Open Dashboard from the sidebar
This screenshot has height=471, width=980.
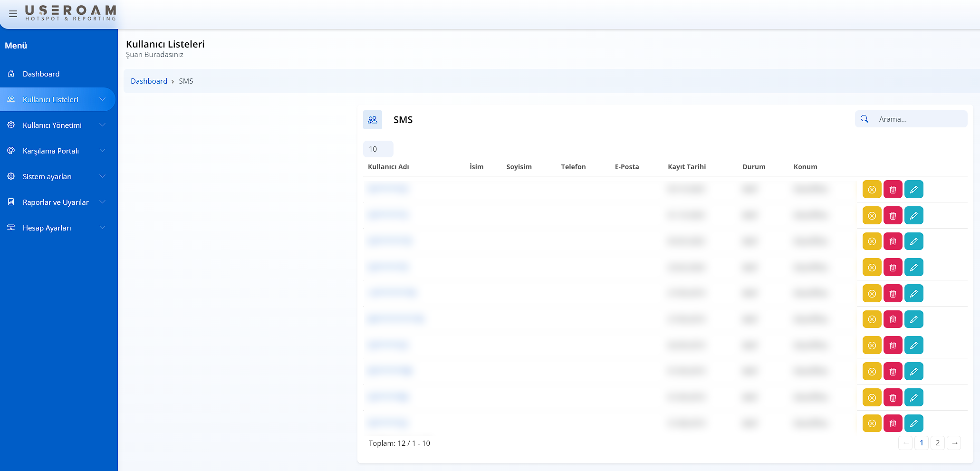point(41,74)
